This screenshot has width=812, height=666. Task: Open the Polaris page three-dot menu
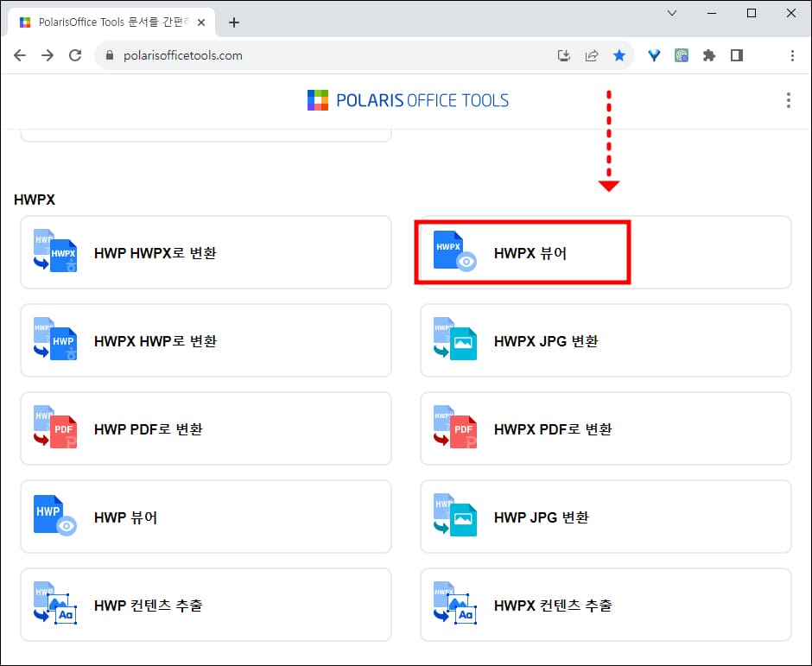click(x=788, y=100)
